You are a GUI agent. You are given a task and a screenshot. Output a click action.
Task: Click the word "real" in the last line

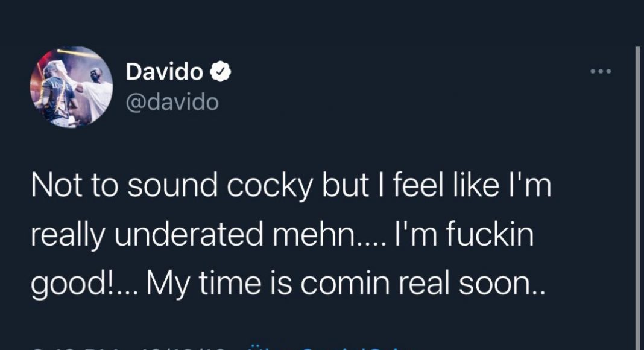[429, 282]
